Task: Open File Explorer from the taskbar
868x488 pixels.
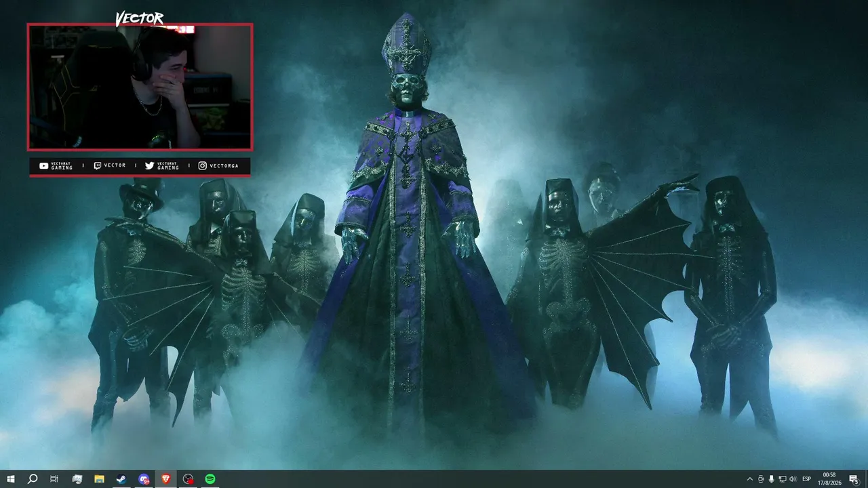Action: pos(99,479)
